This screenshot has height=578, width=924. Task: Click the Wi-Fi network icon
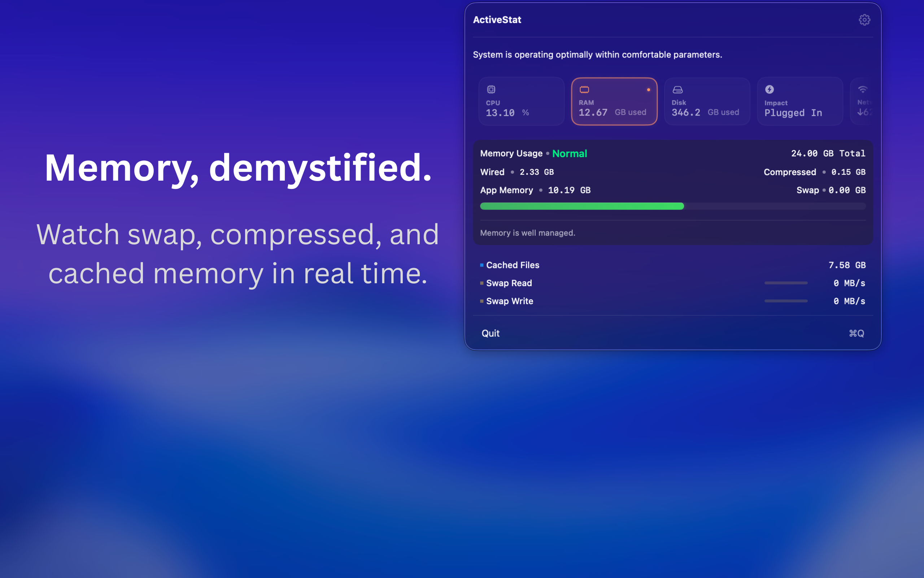863,89
